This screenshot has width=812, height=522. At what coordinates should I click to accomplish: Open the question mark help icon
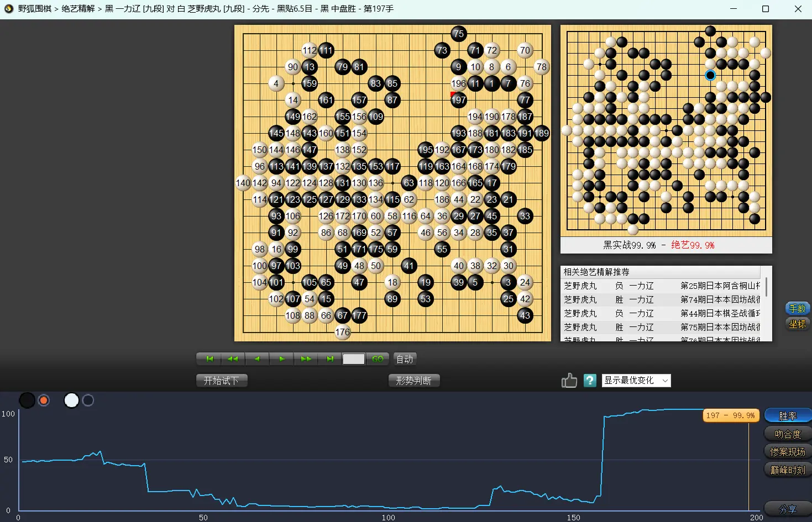click(590, 381)
